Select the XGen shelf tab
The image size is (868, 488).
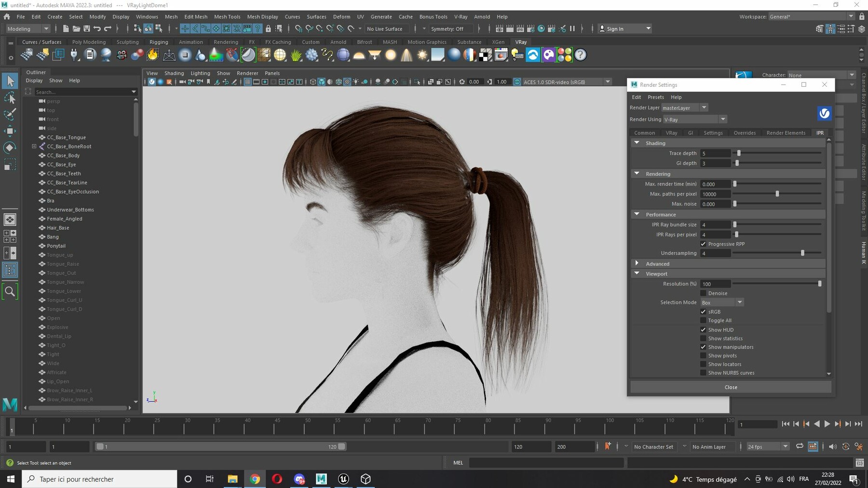[498, 42]
